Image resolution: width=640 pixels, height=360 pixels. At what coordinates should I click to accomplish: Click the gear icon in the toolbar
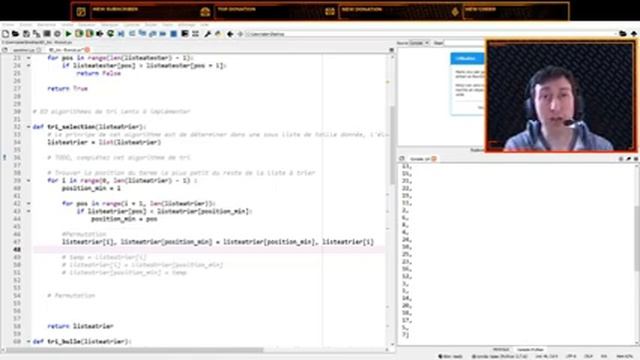58,34
